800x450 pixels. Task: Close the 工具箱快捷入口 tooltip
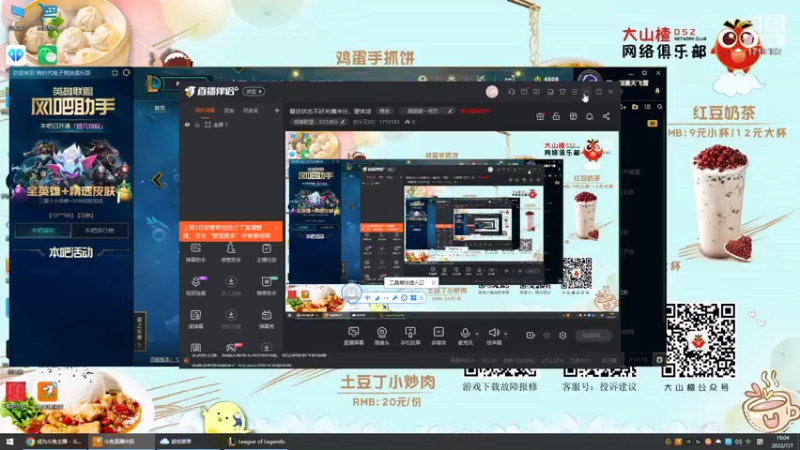(433, 282)
